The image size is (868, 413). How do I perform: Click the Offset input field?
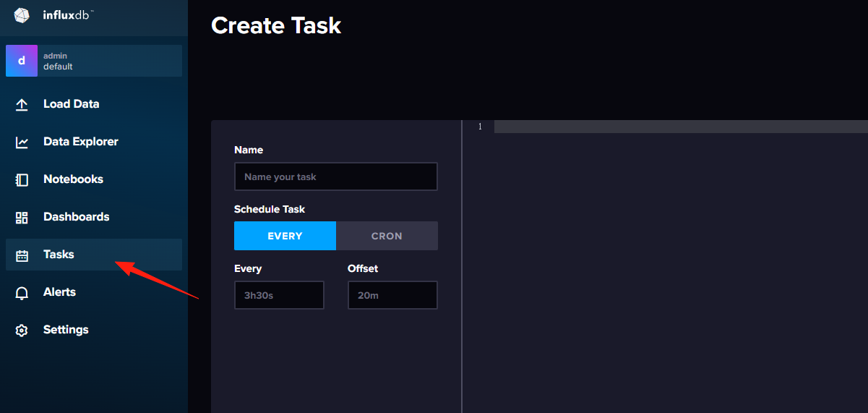pyautogui.click(x=392, y=295)
